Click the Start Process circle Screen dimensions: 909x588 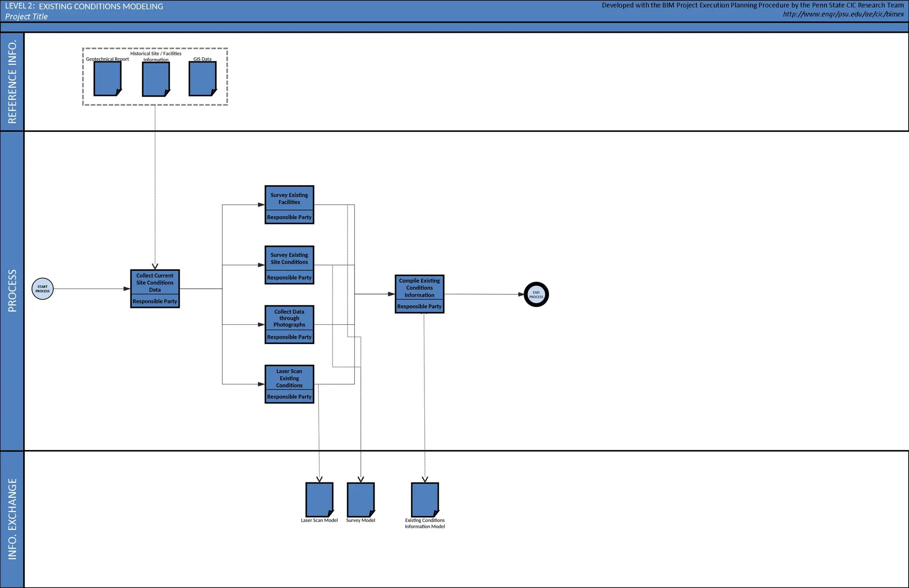pyautogui.click(x=43, y=289)
